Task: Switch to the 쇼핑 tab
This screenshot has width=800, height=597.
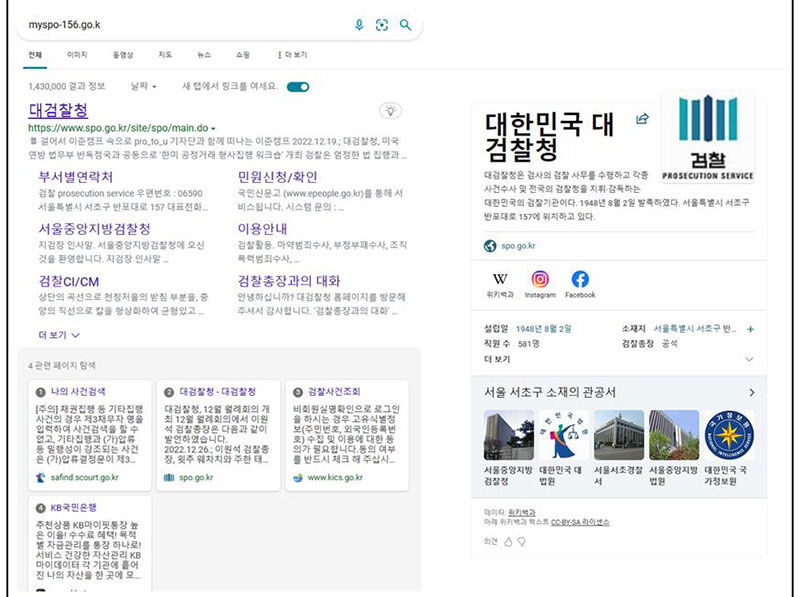Action: click(243, 55)
